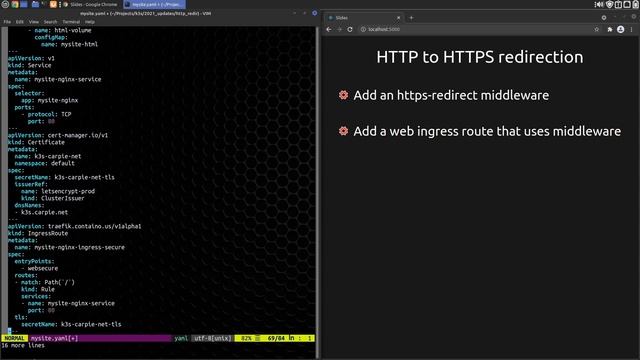Switch to Slides - Google Chrome taskbar window
640x360 pixels.
pyautogui.click(x=91, y=4)
